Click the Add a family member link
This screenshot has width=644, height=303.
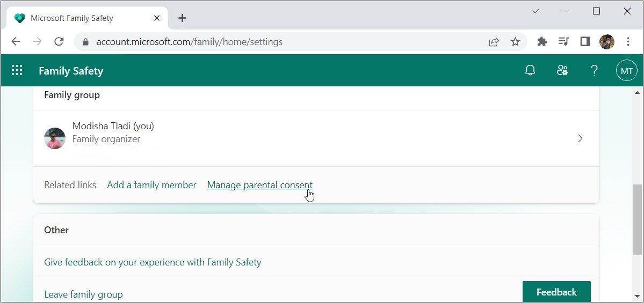click(x=151, y=185)
